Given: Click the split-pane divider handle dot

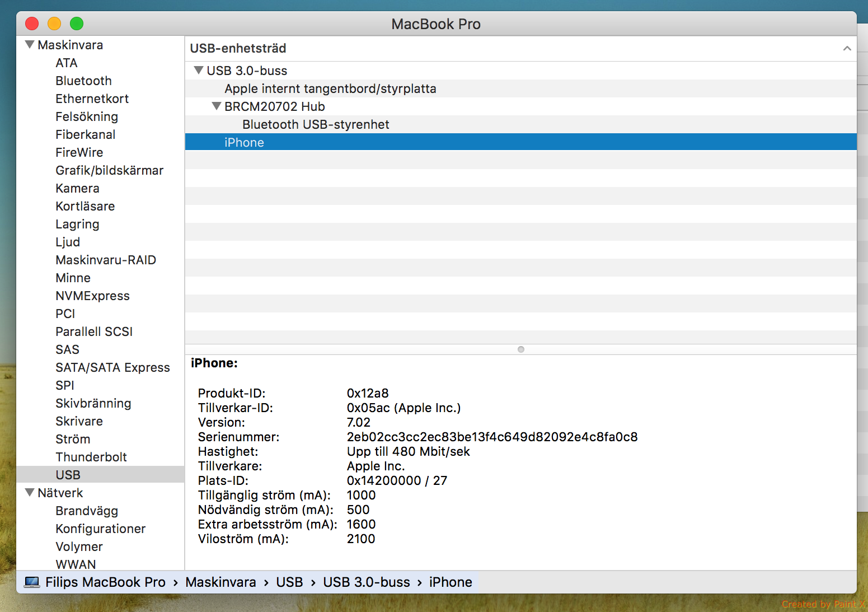Looking at the screenshot, I should [521, 349].
